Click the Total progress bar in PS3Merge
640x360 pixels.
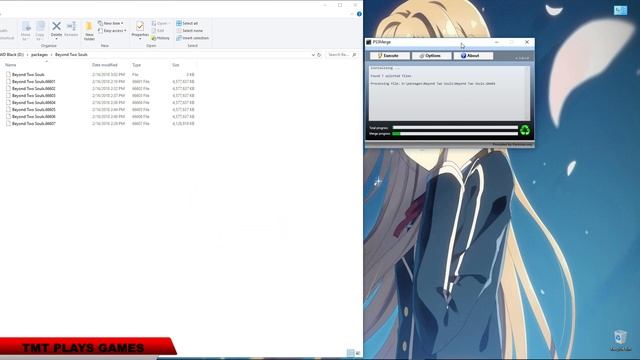[x=455, y=128]
